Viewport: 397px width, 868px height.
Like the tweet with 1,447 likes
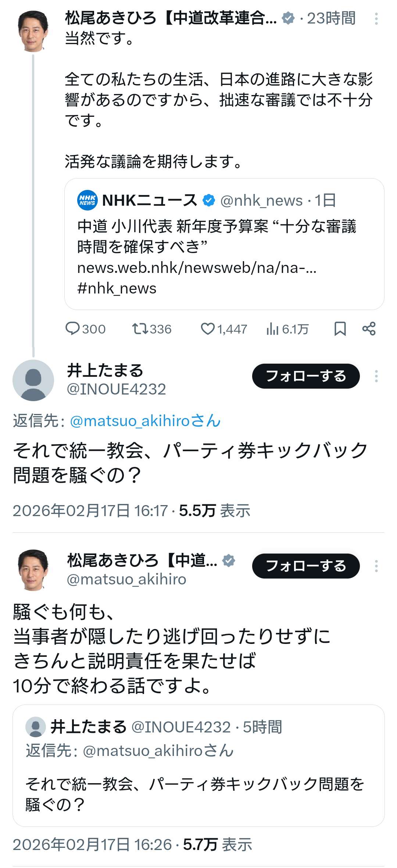[208, 329]
